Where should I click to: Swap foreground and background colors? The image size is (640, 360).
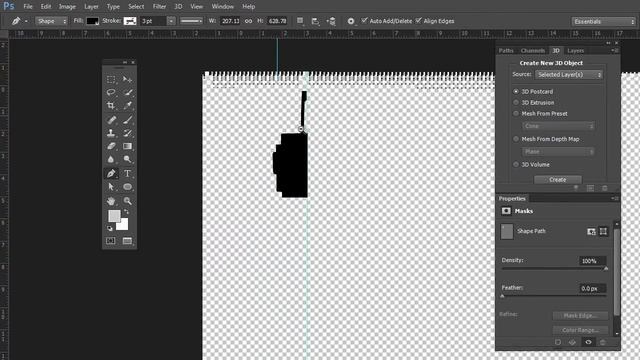[x=127, y=212]
